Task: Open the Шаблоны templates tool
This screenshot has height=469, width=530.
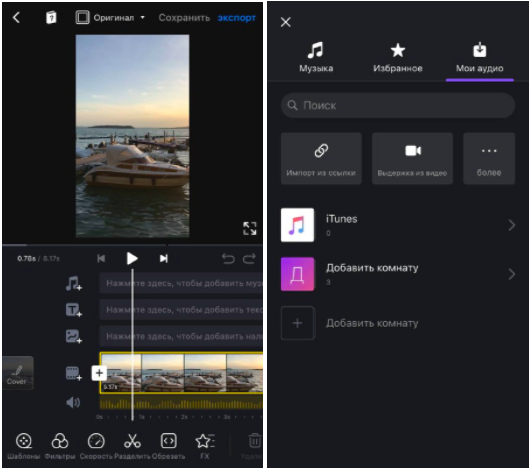Action: pyautogui.click(x=23, y=446)
